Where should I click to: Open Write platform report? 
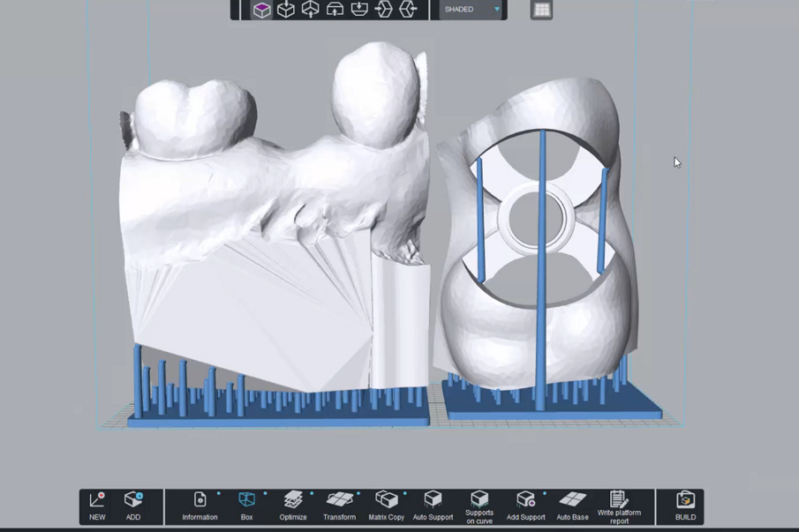619,506
